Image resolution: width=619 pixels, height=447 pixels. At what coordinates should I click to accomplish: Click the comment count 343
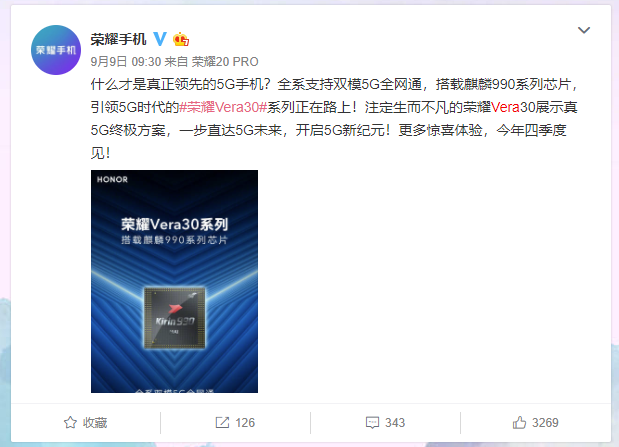[395, 423]
